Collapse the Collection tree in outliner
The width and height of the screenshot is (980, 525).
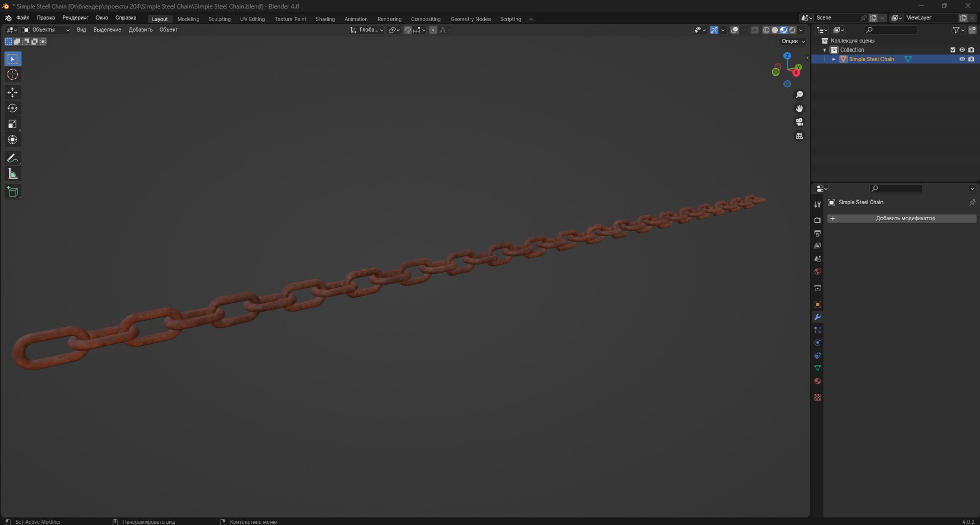825,50
